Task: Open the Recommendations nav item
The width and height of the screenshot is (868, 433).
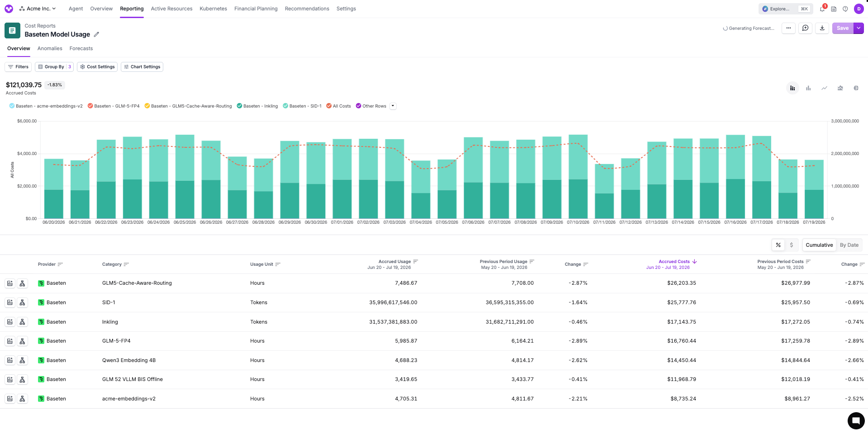Action: pyautogui.click(x=307, y=9)
